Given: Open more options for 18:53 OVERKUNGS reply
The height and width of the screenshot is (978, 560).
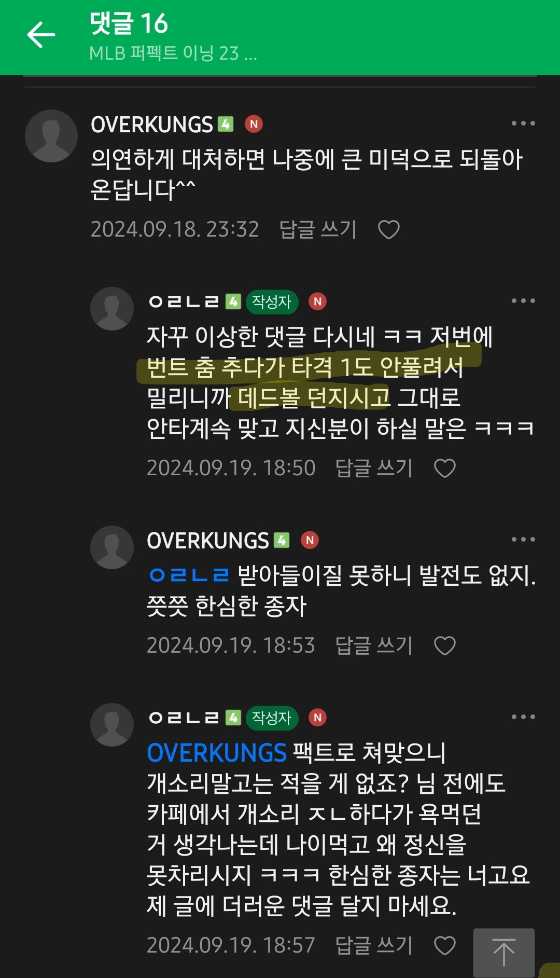Looking at the screenshot, I should coord(523,540).
